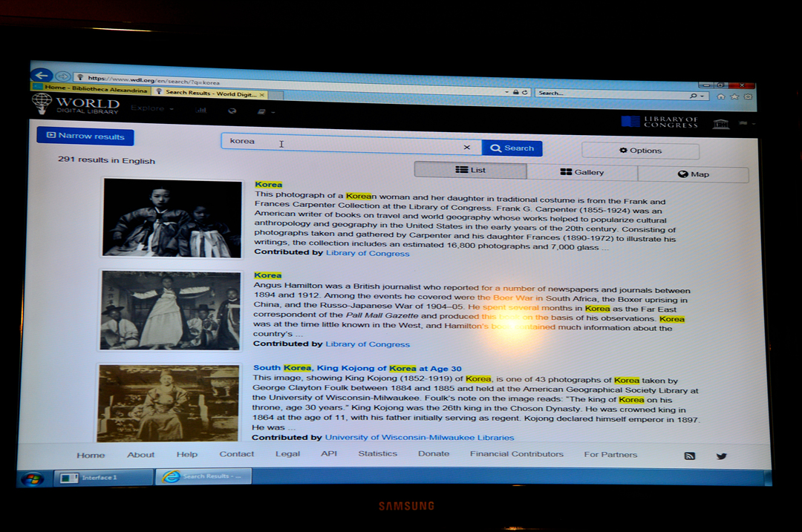This screenshot has height=532, width=802.
Task: Open the Options button
Action: 640,151
